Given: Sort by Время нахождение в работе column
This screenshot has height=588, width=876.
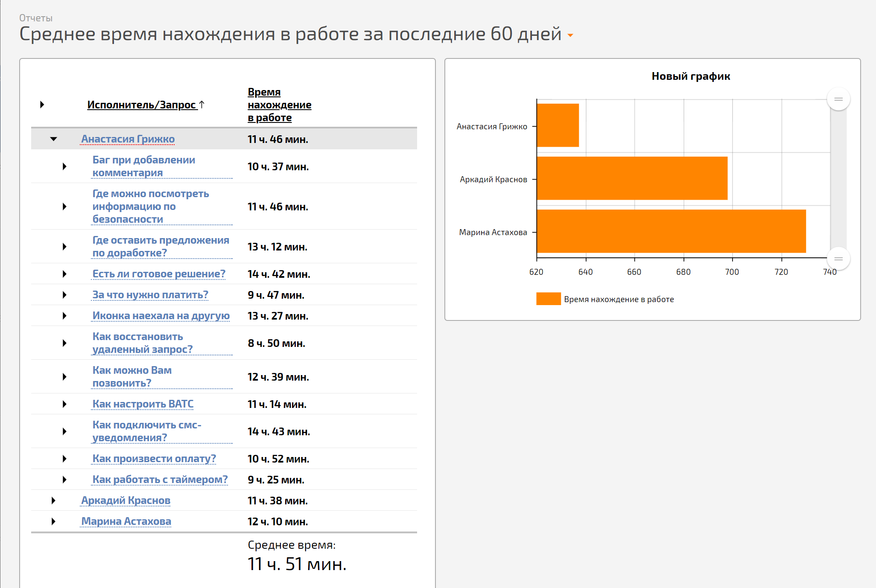Looking at the screenshot, I should (279, 105).
